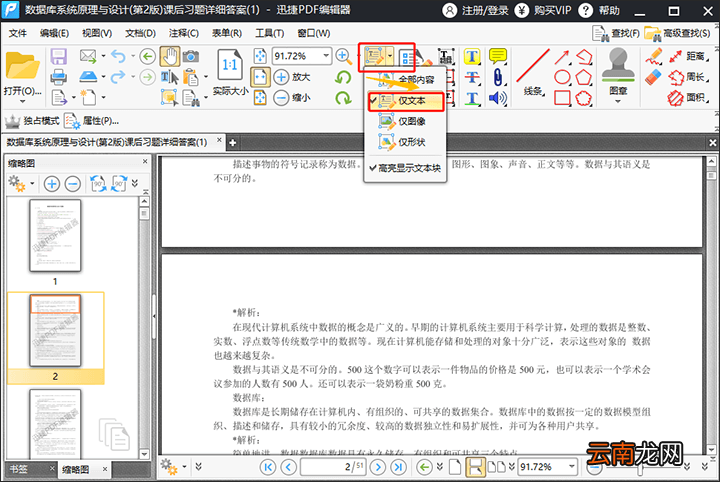Click the email send icon

tap(88, 56)
